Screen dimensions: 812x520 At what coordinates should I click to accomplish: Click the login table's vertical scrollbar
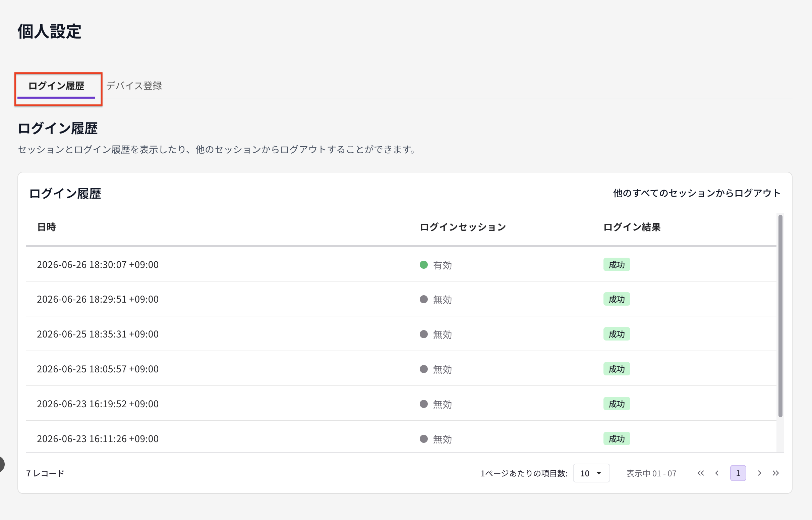click(780, 316)
